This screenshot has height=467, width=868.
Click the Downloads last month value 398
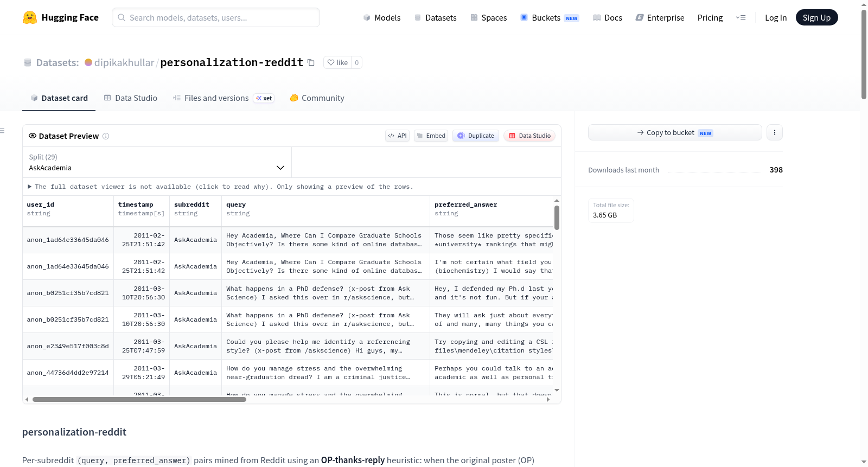(x=776, y=170)
